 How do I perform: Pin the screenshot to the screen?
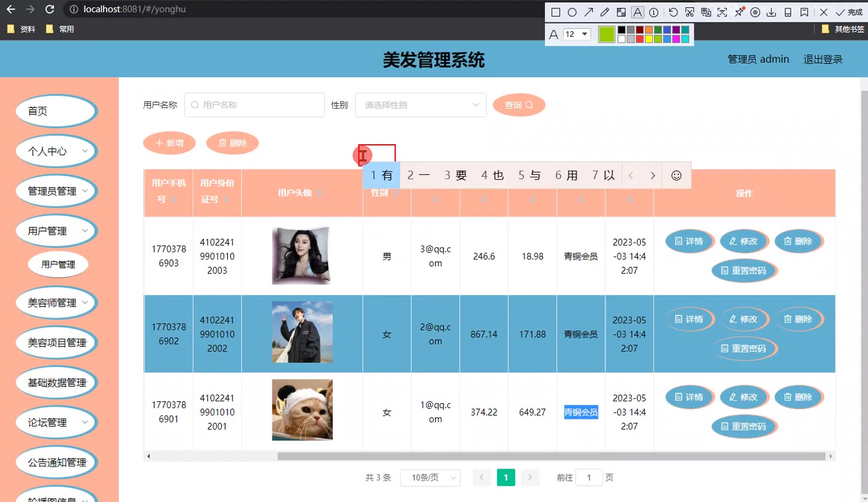(x=739, y=12)
